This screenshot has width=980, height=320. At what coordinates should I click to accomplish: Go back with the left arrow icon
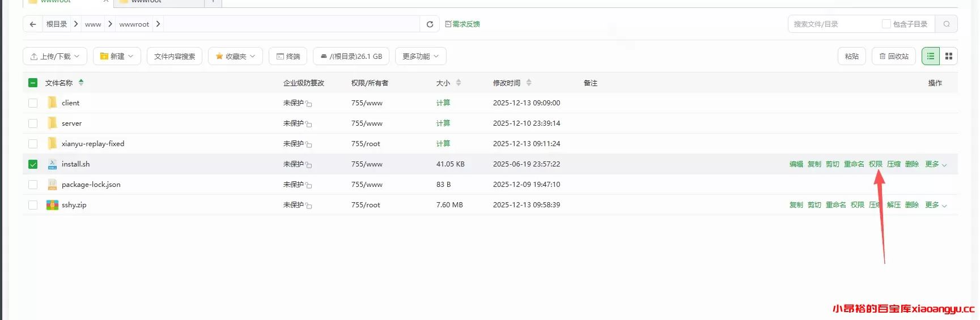point(33,24)
